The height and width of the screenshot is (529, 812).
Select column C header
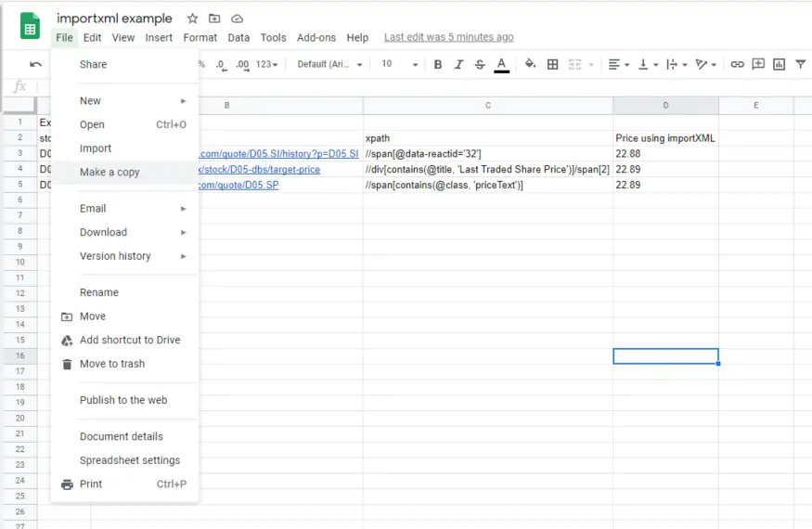[488, 105]
